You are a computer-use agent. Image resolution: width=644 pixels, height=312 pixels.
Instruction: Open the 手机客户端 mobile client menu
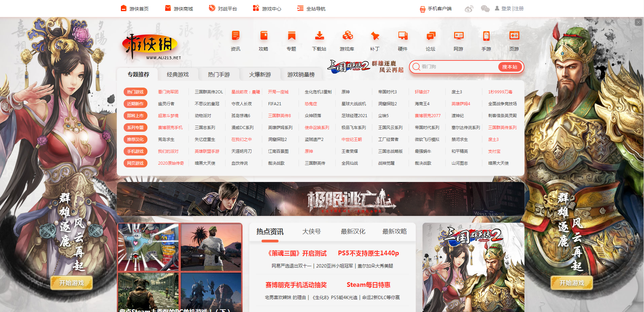[x=436, y=8]
